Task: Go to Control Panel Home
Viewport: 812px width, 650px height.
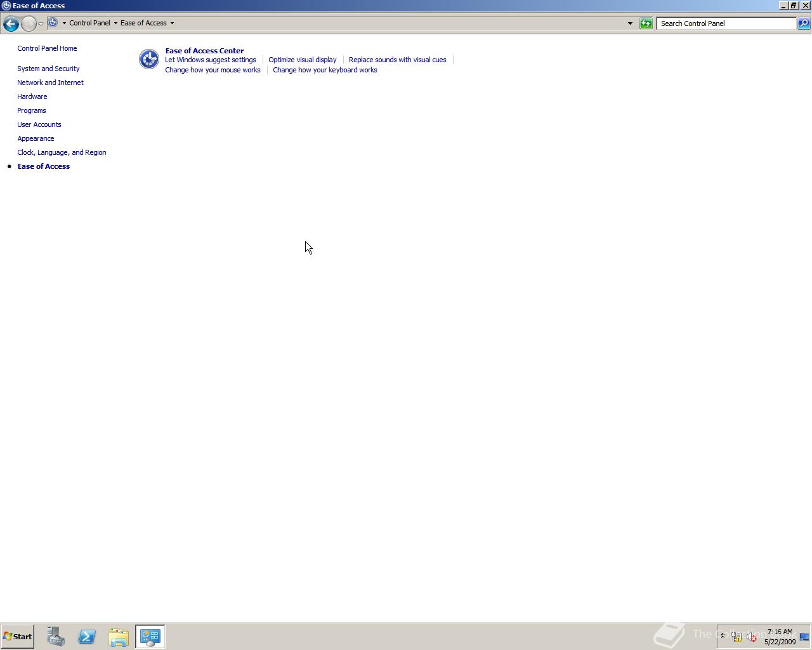Action: click(x=47, y=48)
